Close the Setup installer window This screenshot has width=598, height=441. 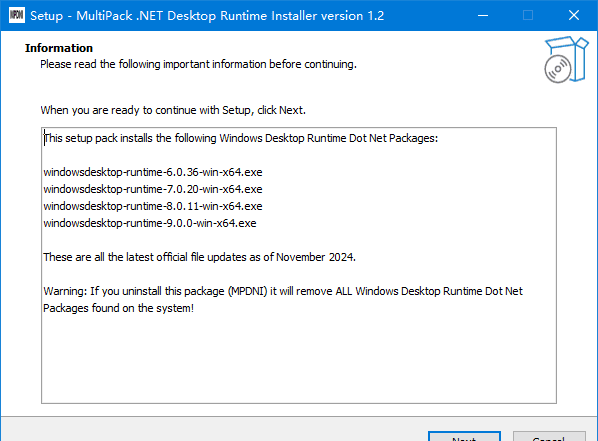point(574,15)
